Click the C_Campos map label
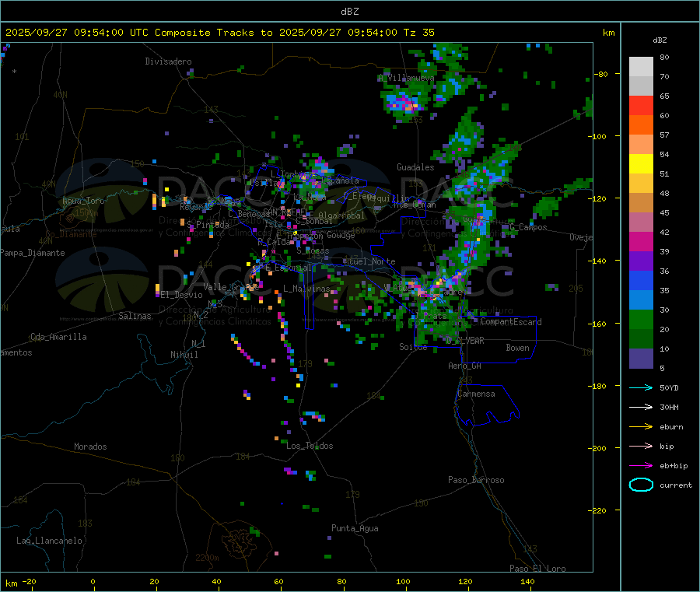The width and height of the screenshot is (700, 592). tap(527, 227)
